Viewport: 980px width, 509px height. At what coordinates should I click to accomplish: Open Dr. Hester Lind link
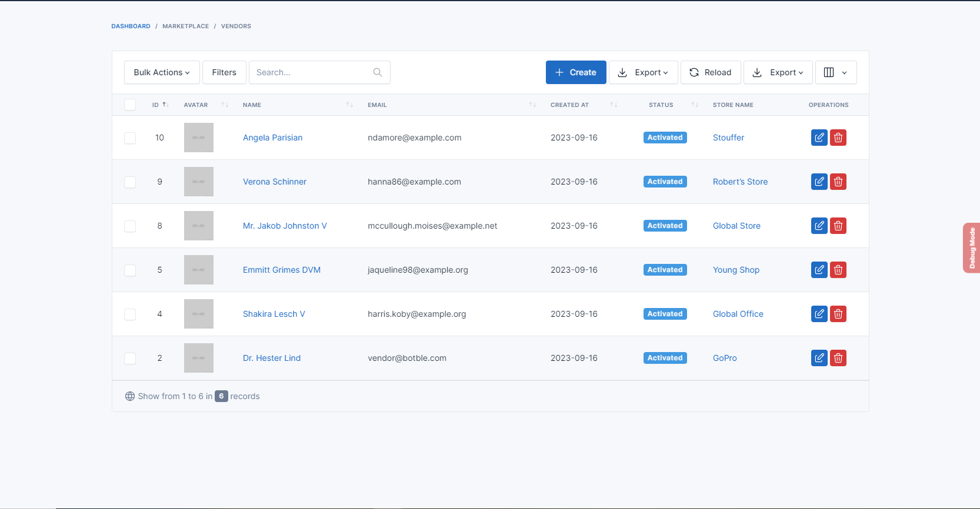(x=272, y=358)
